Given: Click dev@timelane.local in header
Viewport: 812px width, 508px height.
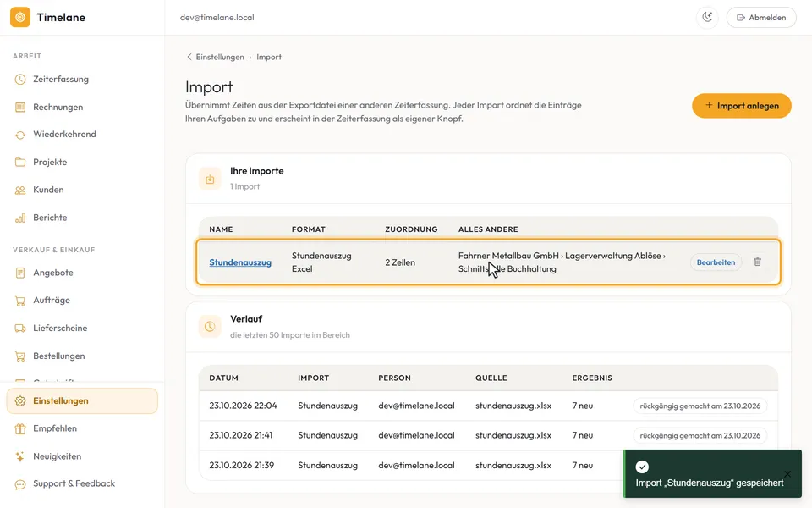Looking at the screenshot, I should [217, 17].
